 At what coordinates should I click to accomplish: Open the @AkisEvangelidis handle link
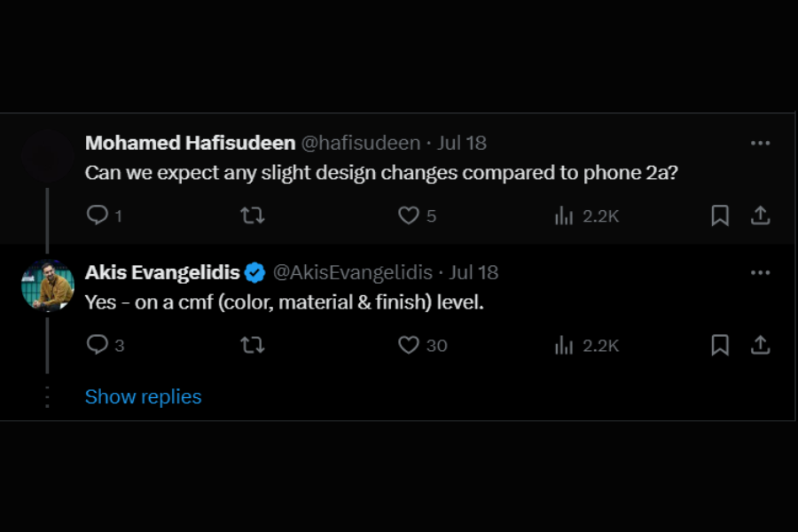click(352, 272)
